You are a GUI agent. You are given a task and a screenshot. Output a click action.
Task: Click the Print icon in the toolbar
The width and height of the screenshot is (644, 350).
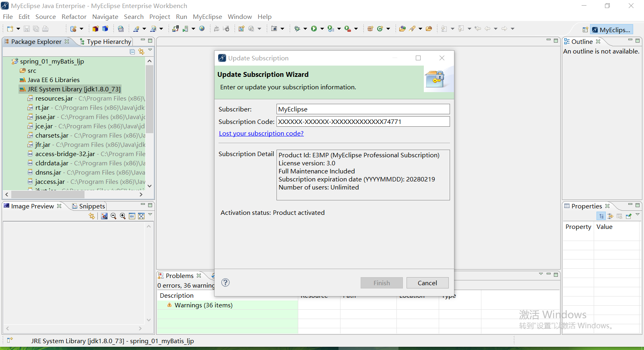click(x=45, y=29)
